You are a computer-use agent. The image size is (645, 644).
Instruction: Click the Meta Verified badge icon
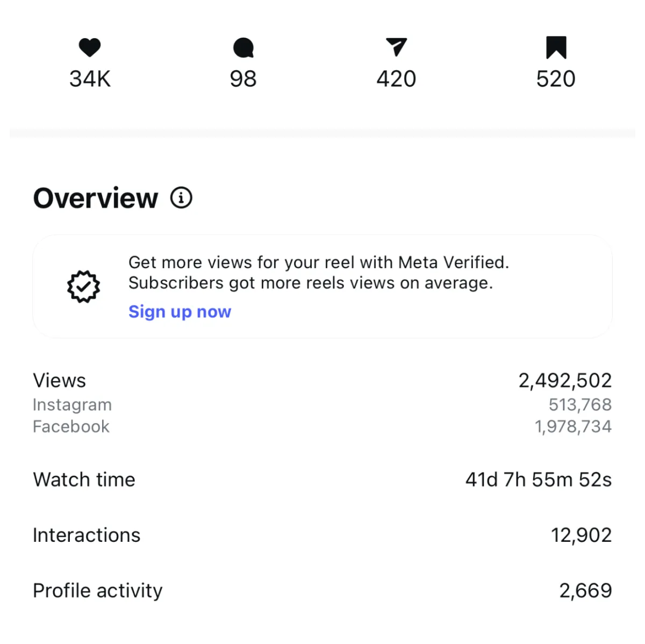[83, 286]
